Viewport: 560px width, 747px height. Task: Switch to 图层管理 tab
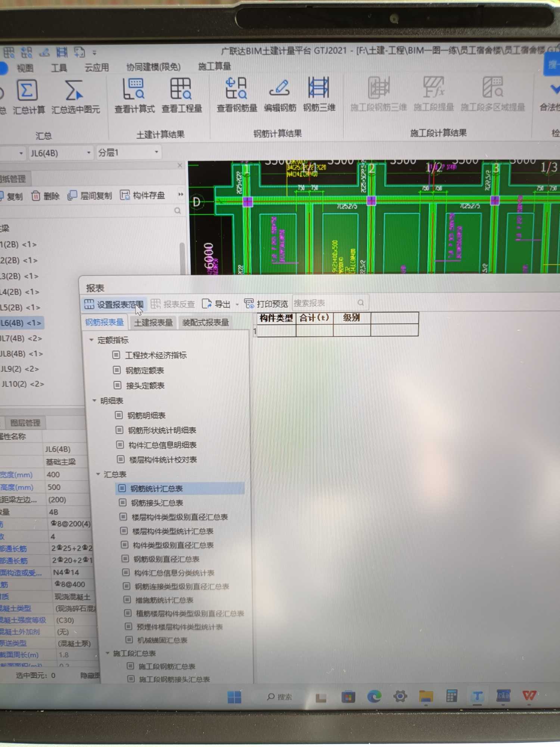tap(25, 423)
